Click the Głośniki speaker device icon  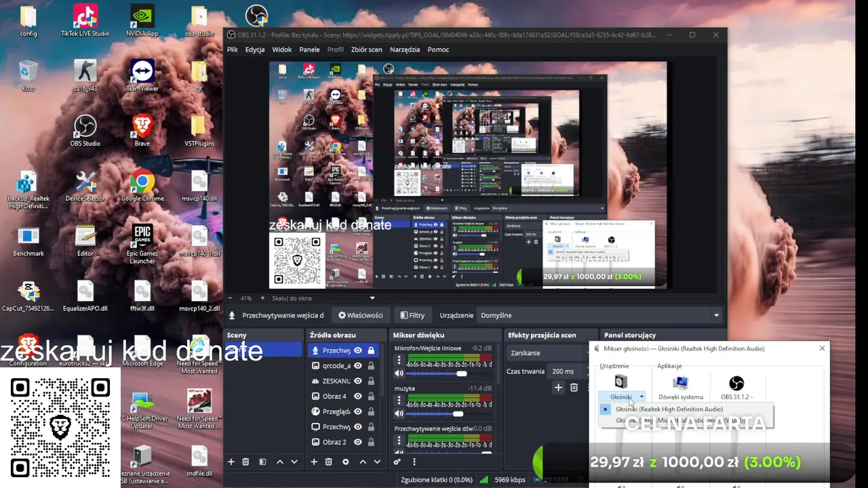tap(620, 382)
